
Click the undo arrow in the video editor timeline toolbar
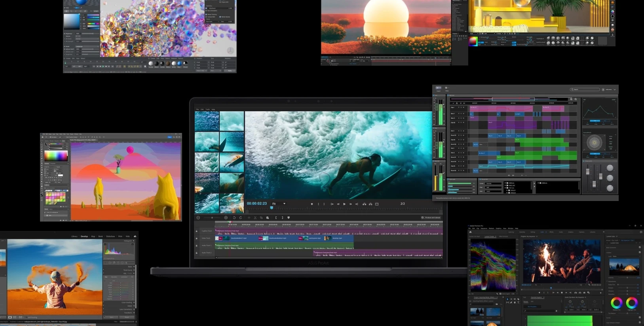pyautogui.click(x=234, y=218)
